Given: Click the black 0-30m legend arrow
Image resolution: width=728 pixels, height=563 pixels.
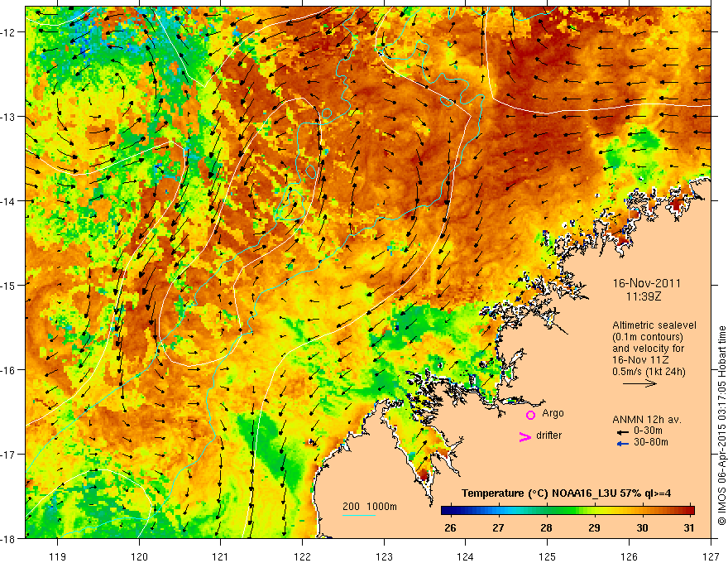Looking at the screenshot, I should [x=623, y=432].
